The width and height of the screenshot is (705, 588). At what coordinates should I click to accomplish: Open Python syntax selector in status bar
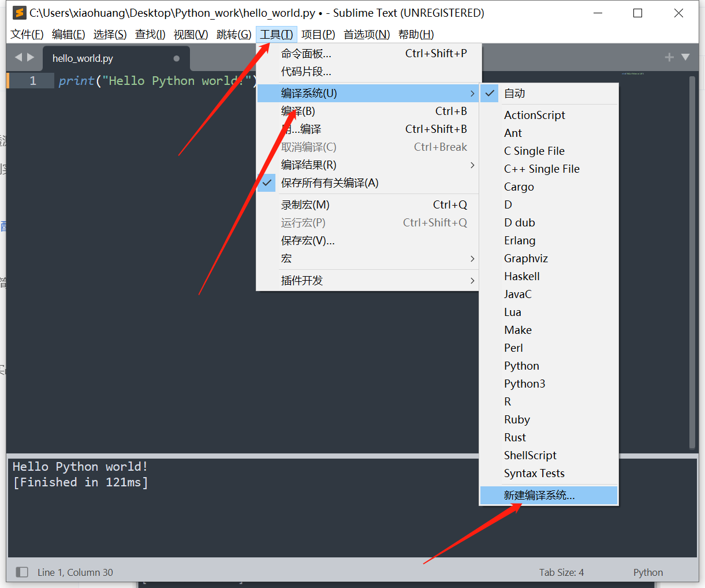(x=648, y=572)
